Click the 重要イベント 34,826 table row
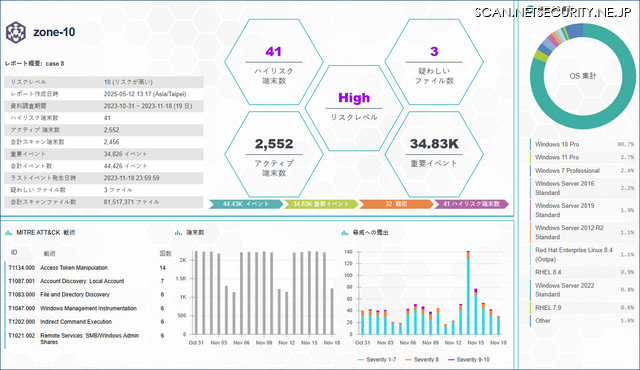 104,154
